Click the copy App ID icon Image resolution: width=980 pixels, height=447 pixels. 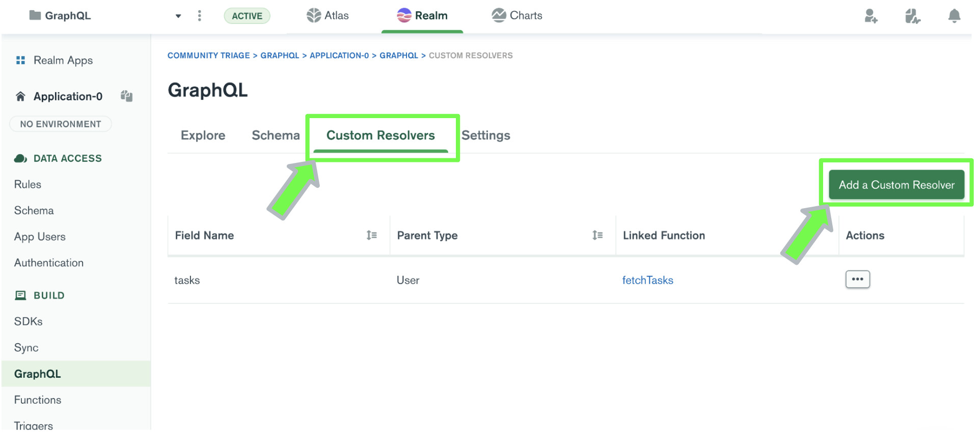126,96
